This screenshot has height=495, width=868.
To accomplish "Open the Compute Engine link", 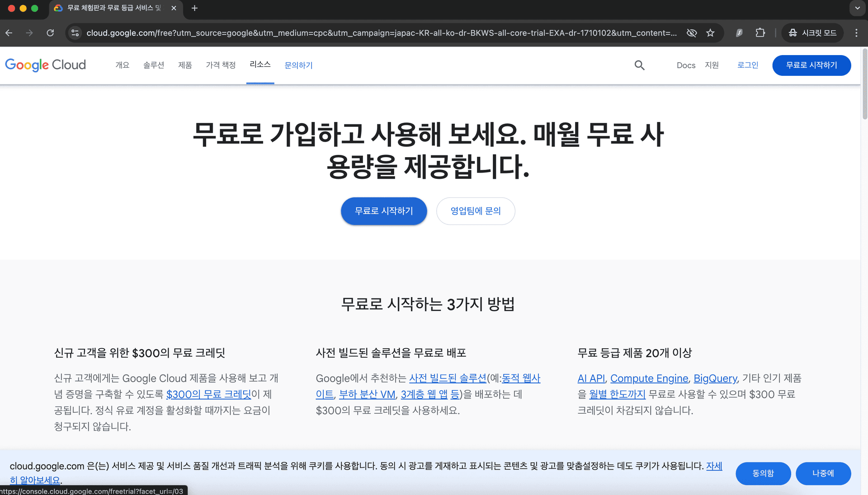I will coord(649,378).
